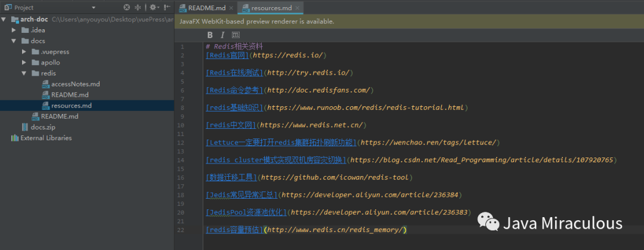Click the URL http://try.redis.io/ in editor

[308, 72]
